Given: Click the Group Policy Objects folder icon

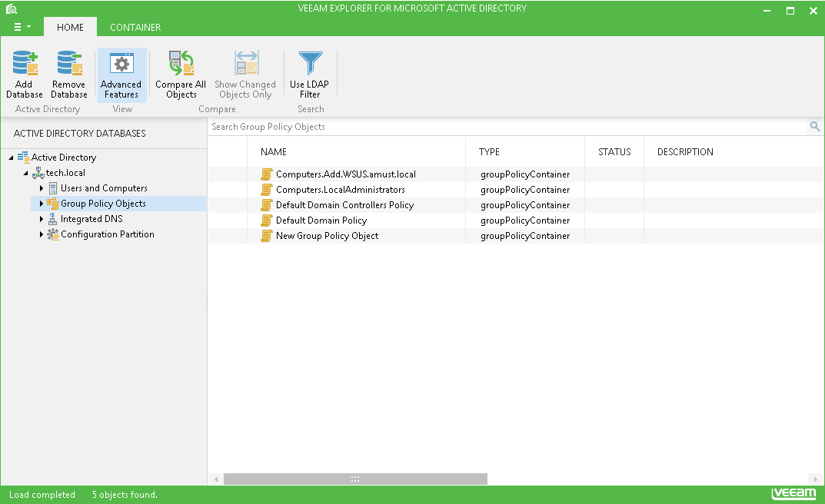Looking at the screenshot, I should point(52,204).
